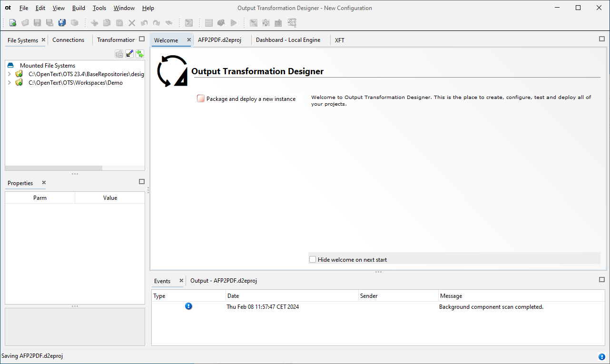Select the Events tab

(x=162, y=281)
